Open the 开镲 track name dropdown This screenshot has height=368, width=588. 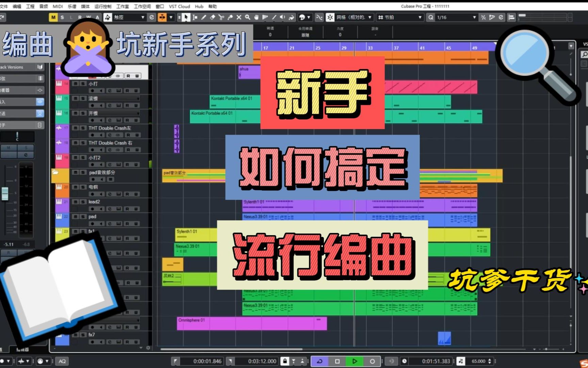(x=138, y=113)
